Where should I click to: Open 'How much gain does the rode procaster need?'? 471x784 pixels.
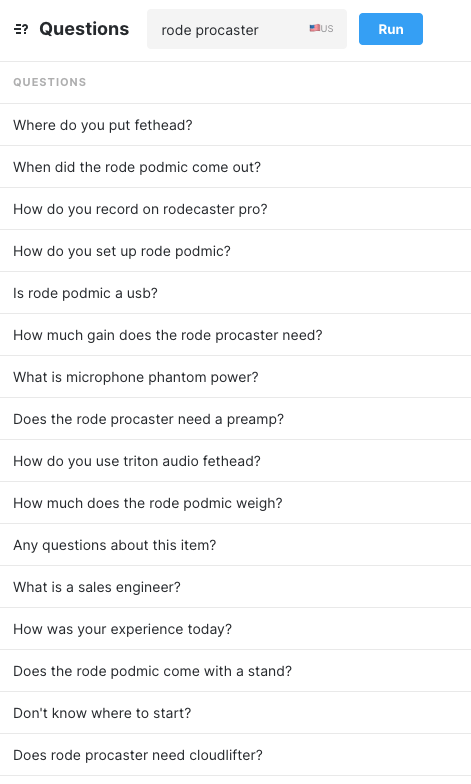[236, 335]
